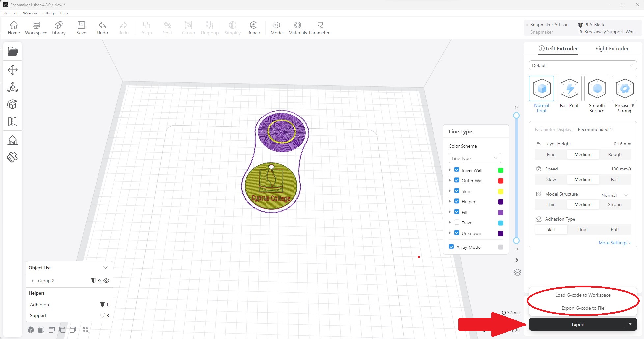Open the Default profile dropdown

[582, 65]
